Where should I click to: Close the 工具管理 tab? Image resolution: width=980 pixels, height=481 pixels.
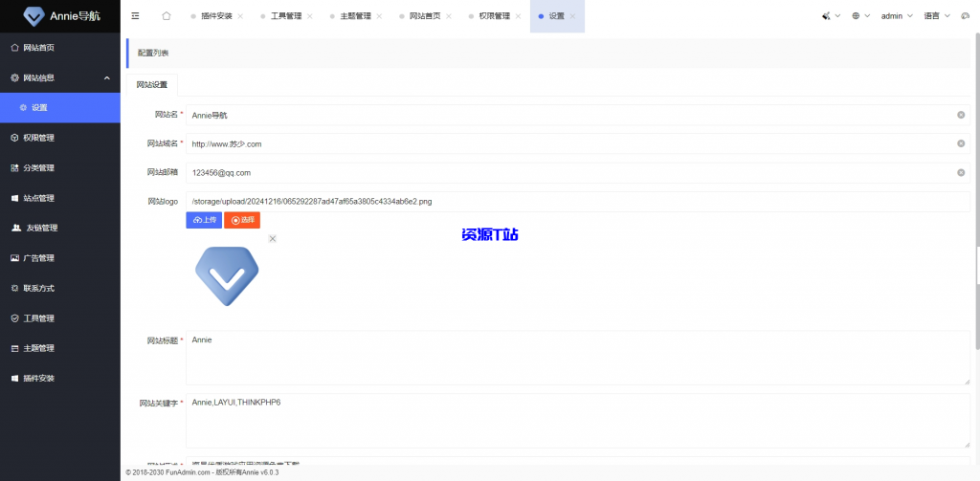(310, 16)
